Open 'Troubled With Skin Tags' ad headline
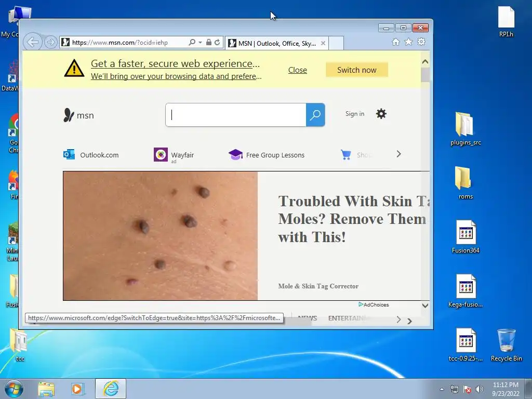Screen dimensions: 532x399 click(353, 219)
